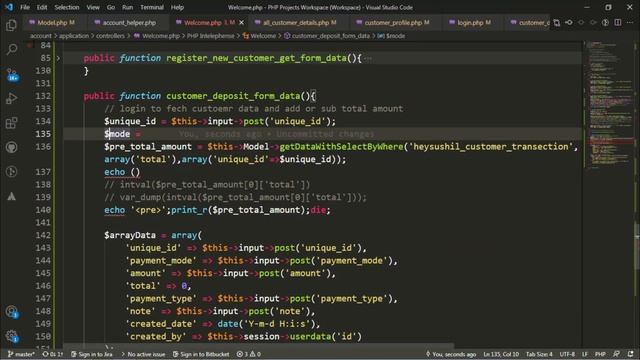Click the 'account' breadcrumb segment
This screenshot has height=360, width=640.
pos(41,36)
